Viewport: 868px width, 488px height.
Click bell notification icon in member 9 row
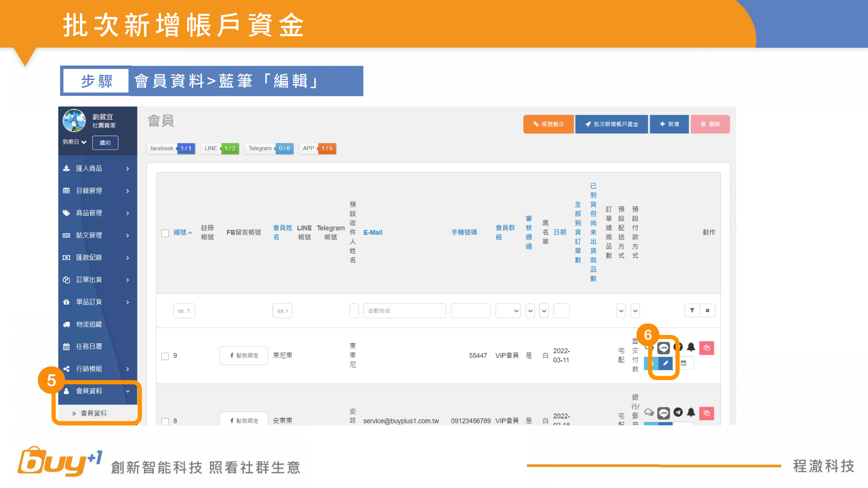coord(691,347)
